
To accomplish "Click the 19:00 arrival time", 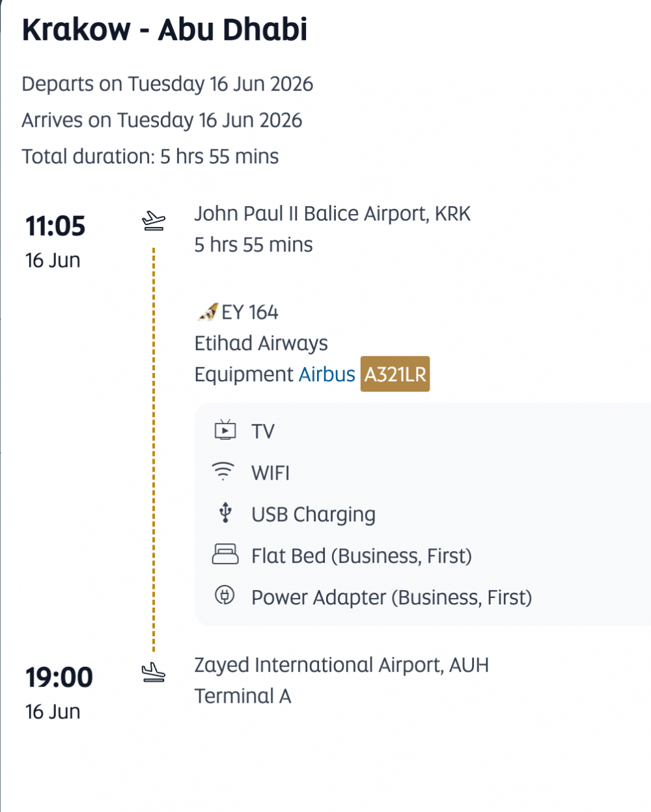I will tap(59, 677).
